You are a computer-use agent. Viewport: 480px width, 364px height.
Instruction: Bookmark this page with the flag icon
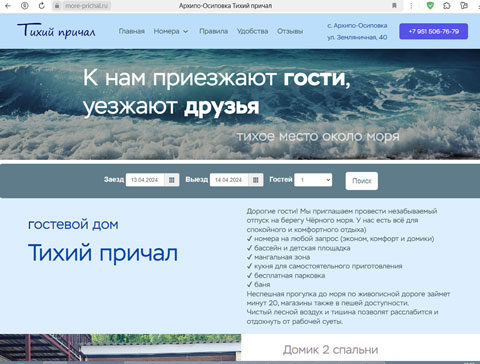(394, 6)
